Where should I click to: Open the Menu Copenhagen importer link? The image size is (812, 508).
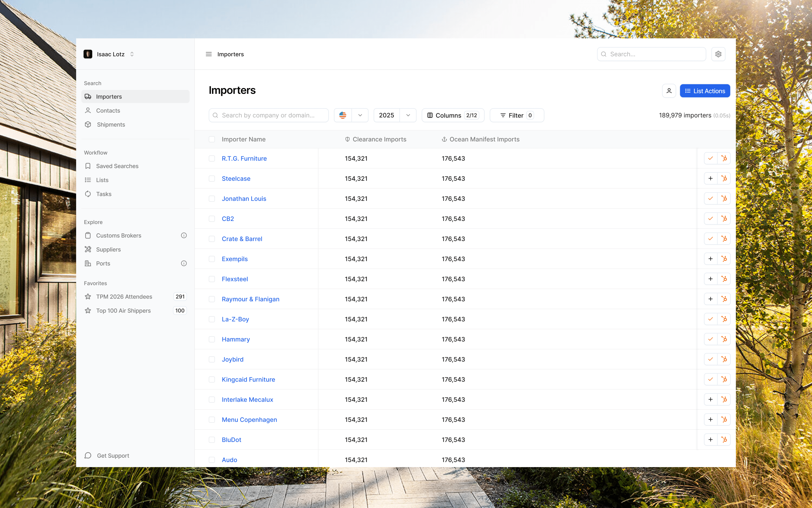[249, 420]
